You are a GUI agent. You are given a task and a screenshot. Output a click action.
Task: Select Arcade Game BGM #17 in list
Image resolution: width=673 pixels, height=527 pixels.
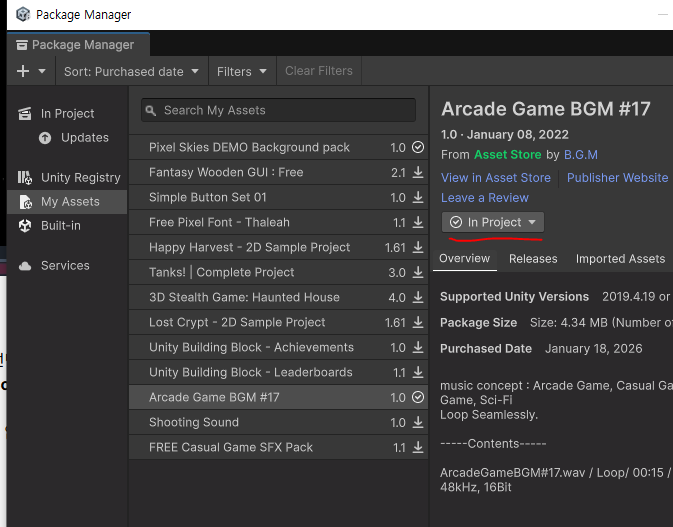point(278,397)
